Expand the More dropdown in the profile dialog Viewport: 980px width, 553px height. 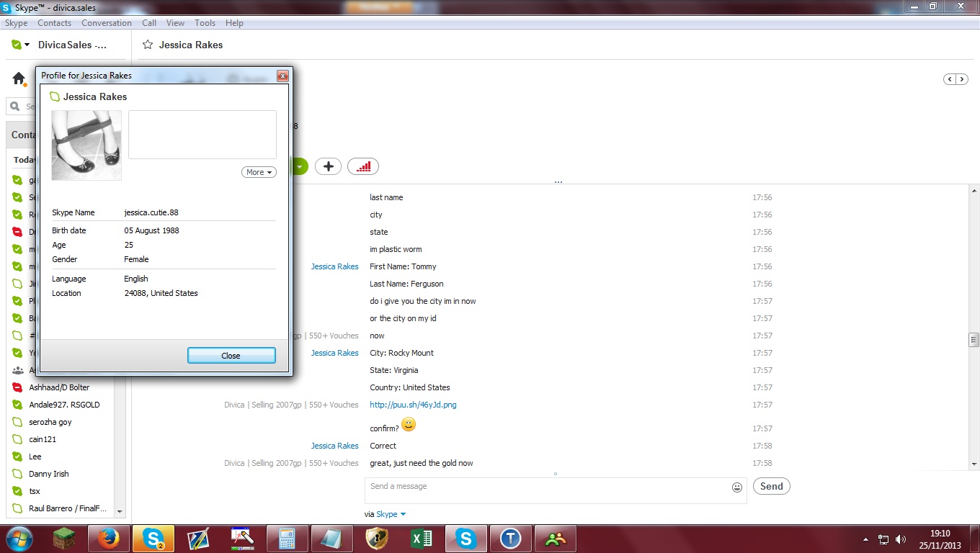pyautogui.click(x=259, y=172)
